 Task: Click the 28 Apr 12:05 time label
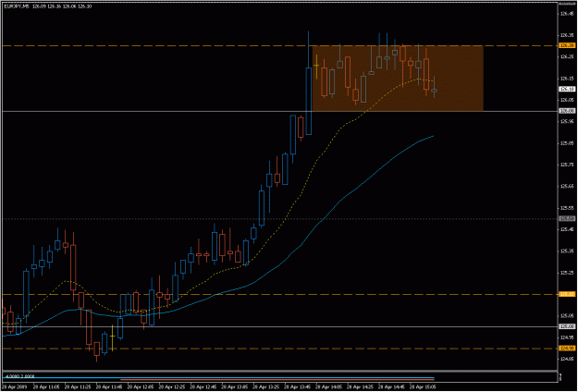coord(140,387)
